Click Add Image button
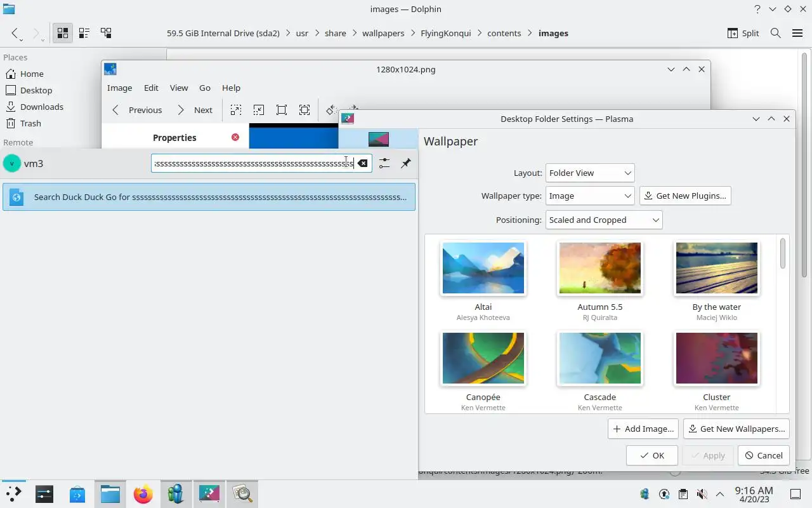Image resolution: width=812 pixels, height=508 pixels. [x=643, y=429]
